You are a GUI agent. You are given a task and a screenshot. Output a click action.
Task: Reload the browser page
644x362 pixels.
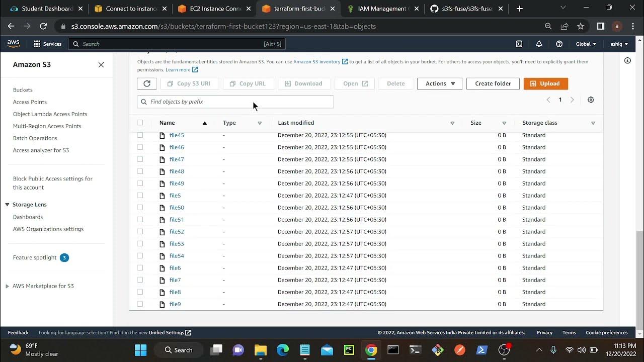click(43, 26)
